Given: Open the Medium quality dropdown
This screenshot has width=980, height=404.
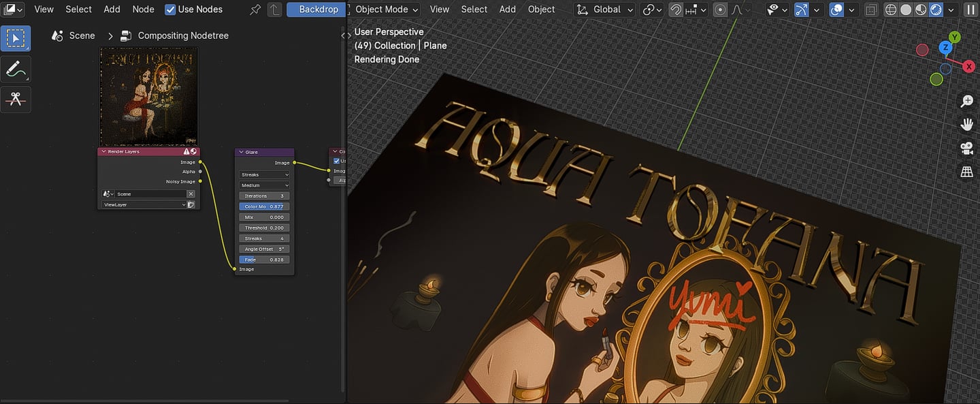Looking at the screenshot, I should point(264,185).
